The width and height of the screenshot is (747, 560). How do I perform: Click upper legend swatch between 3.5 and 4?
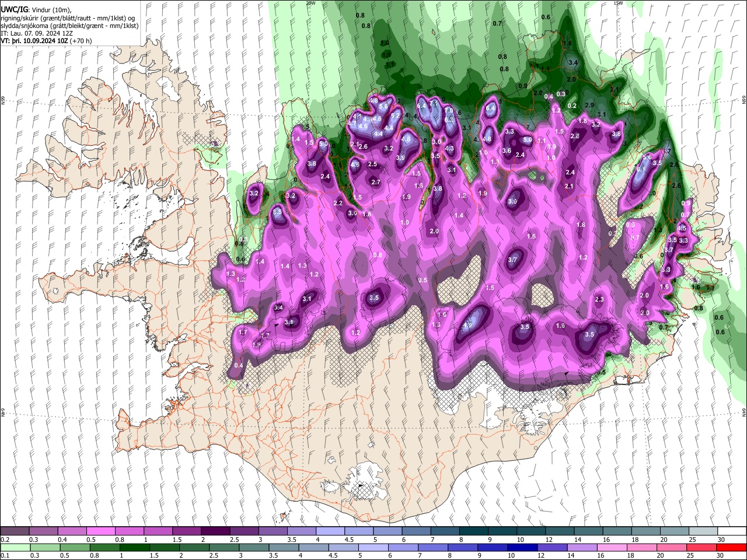301,531
